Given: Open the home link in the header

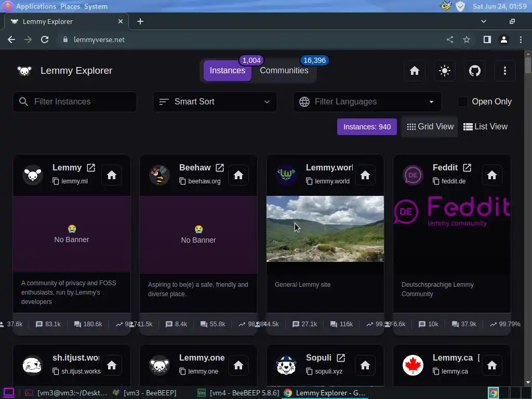Looking at the screenshot, I should (x=414, y=71).
